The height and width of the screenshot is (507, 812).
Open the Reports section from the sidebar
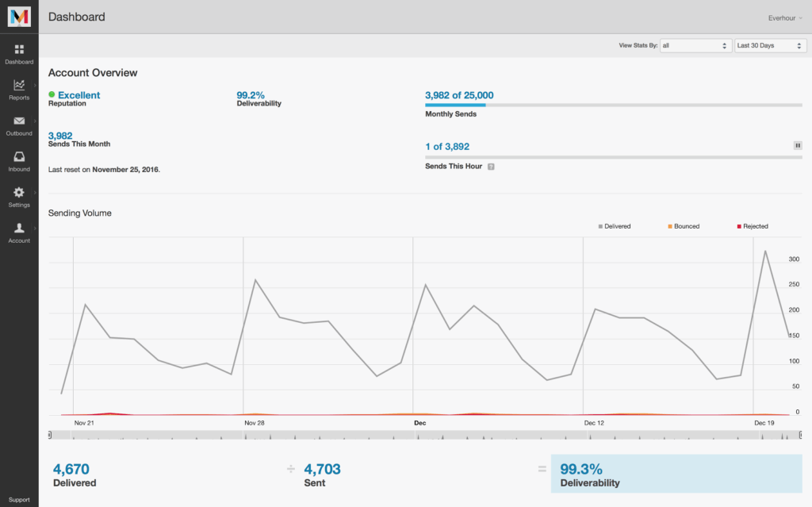[18, 90]
